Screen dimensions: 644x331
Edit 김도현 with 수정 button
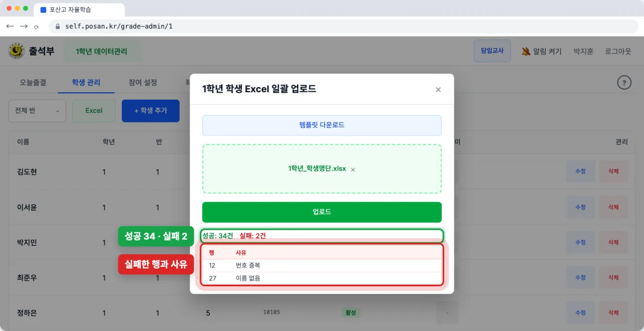pos(580,172)
